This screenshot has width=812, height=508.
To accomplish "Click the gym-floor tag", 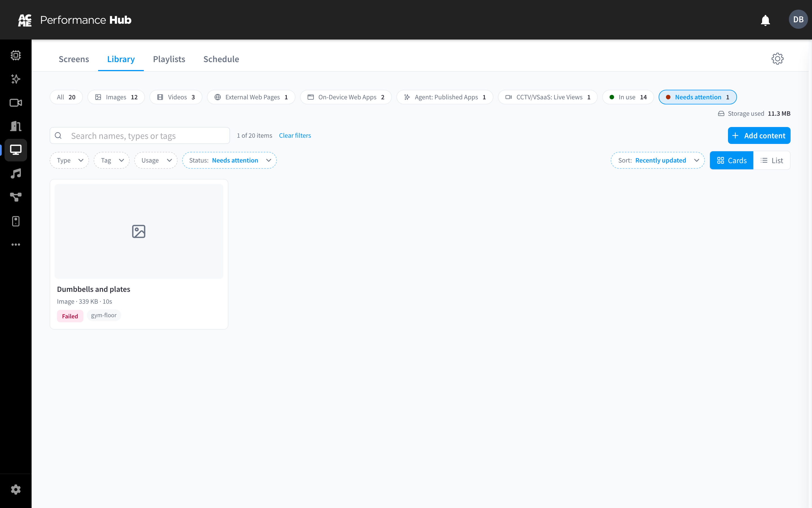I will [x=104, y=315].
